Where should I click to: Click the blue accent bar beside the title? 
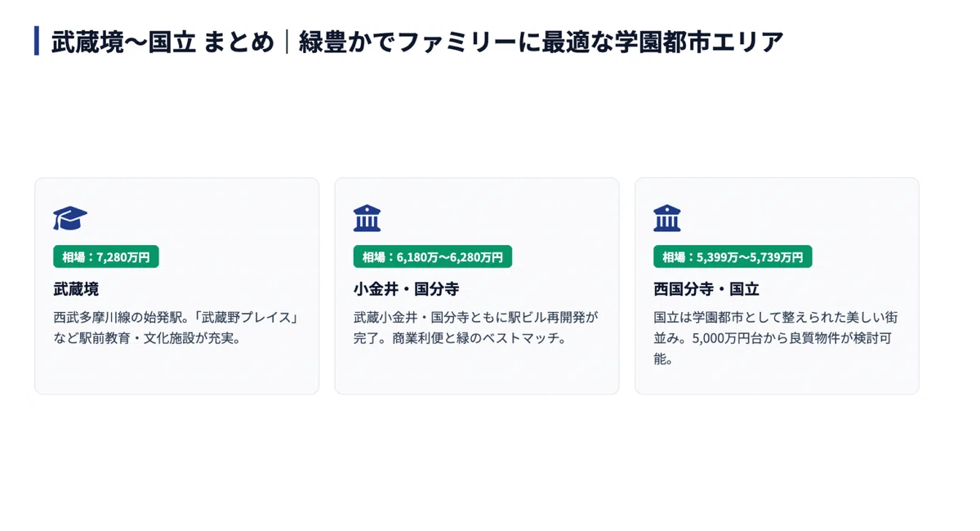(37, 41)
